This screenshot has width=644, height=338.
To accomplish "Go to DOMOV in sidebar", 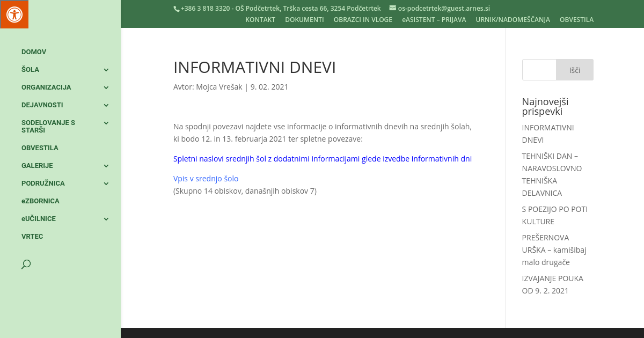I will pos(34,52).
